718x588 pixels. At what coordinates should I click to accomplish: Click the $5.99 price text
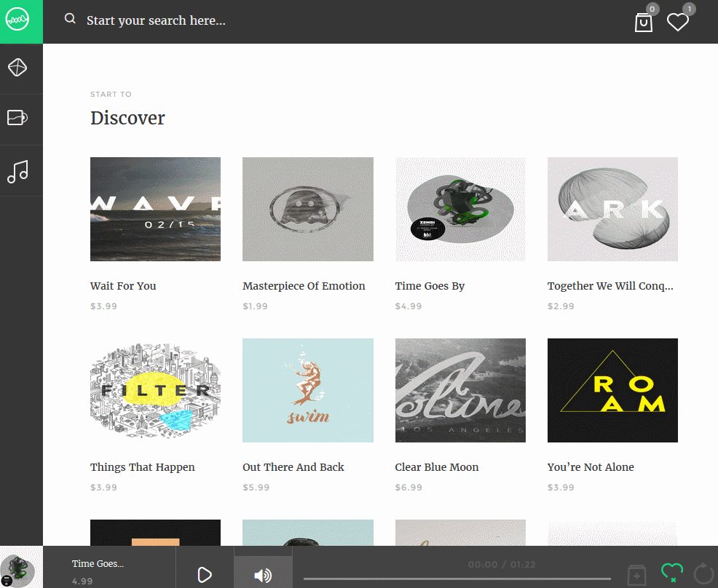click(256, 488)
